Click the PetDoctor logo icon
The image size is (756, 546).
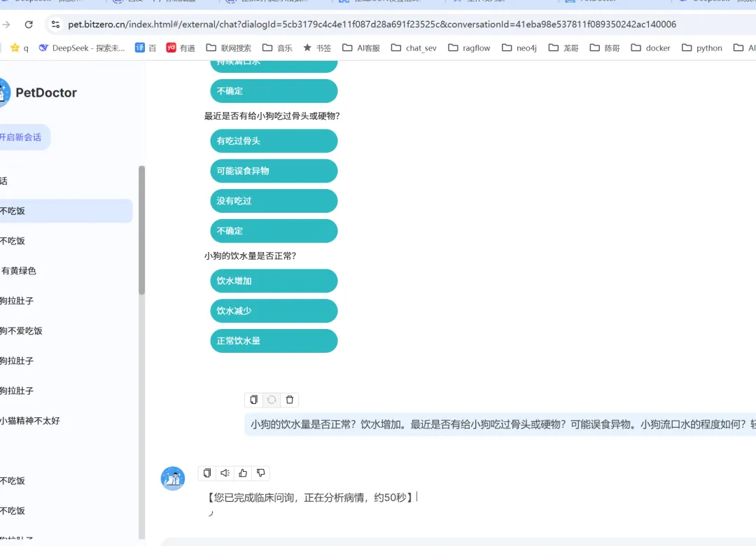pos(5,92)
